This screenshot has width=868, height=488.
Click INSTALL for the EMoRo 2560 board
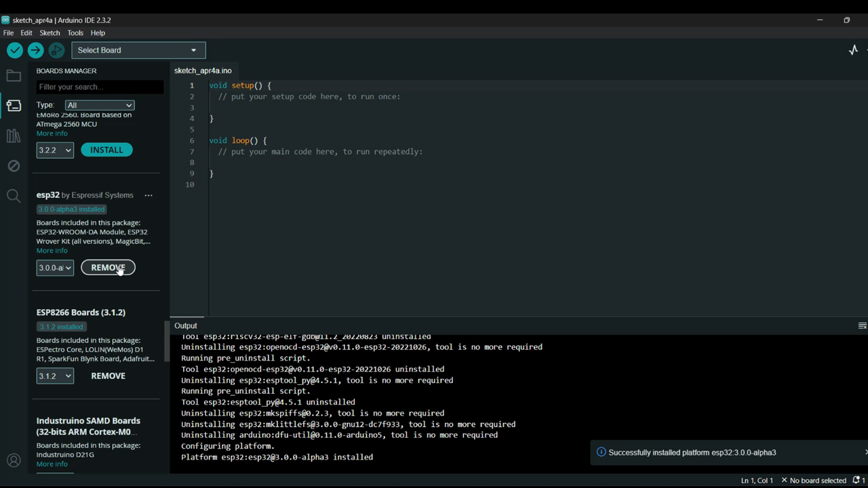(x=106, y=150)
